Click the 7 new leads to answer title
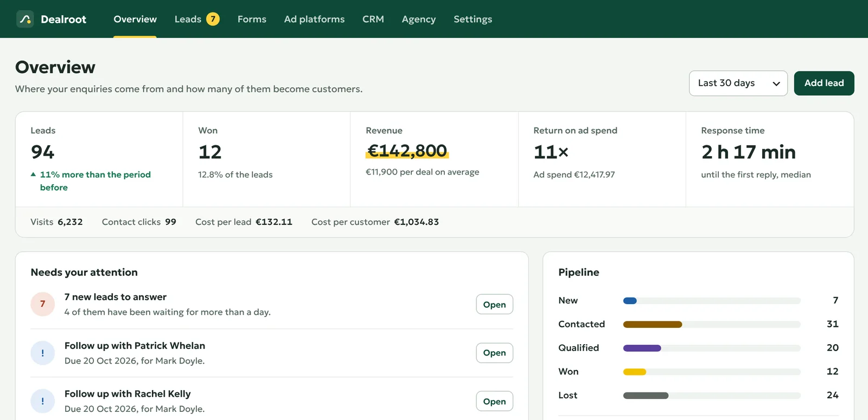Screen dimensions: 868x420 pos(116,297)
